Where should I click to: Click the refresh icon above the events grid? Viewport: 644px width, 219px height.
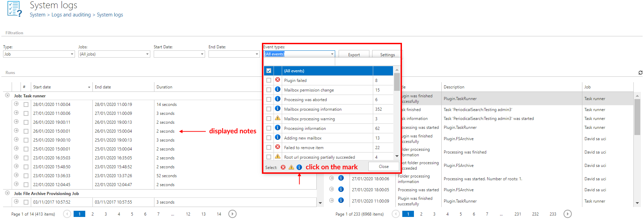click(x=640, y=73)
